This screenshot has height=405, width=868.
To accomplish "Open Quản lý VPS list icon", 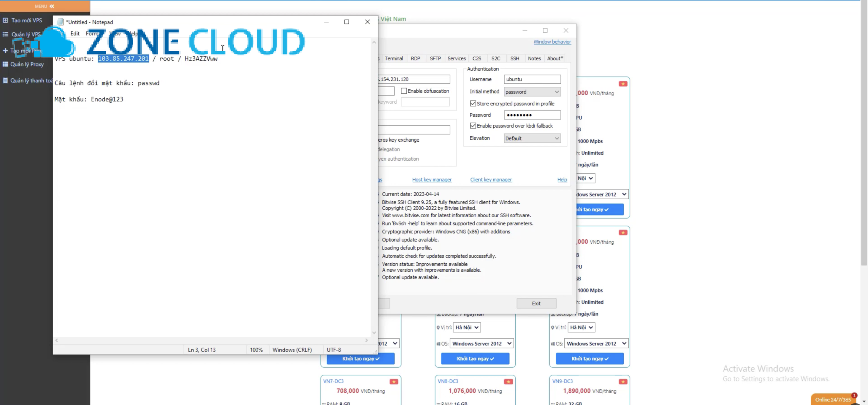I will pyautogui.click(x=5, y=34).
